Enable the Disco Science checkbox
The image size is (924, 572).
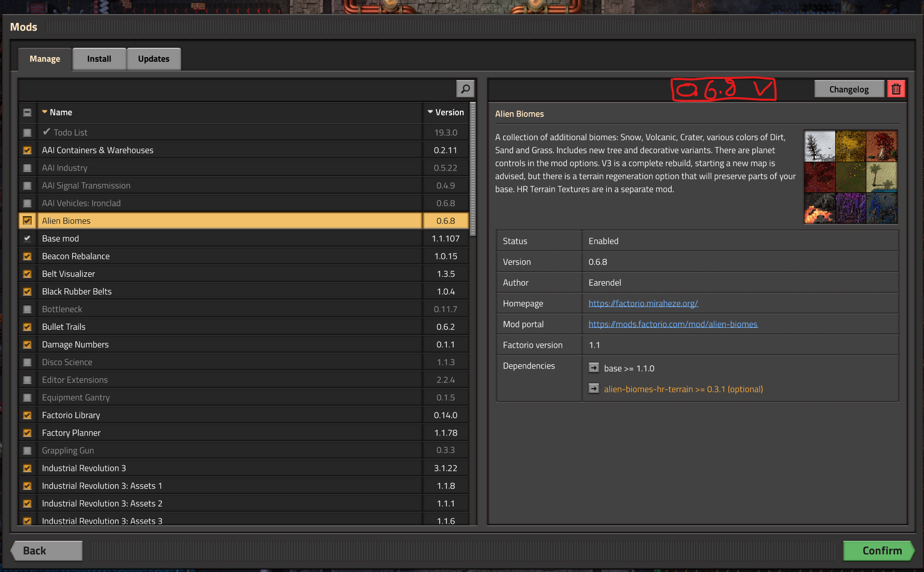click(x=28, y=362)
